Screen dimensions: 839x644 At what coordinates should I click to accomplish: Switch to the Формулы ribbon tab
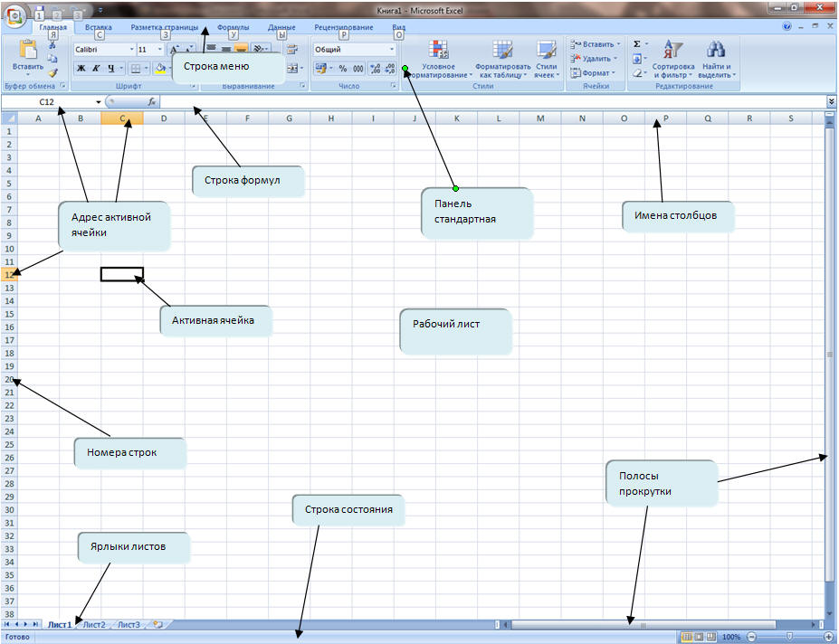(x=234, y=28)
